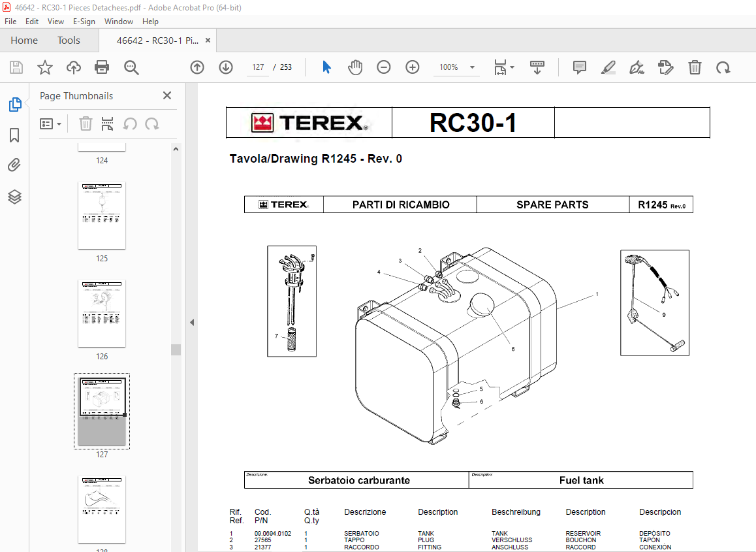756x552 pixels.
Task: Open thumbnails options dropdown menu
Action: 51,124
